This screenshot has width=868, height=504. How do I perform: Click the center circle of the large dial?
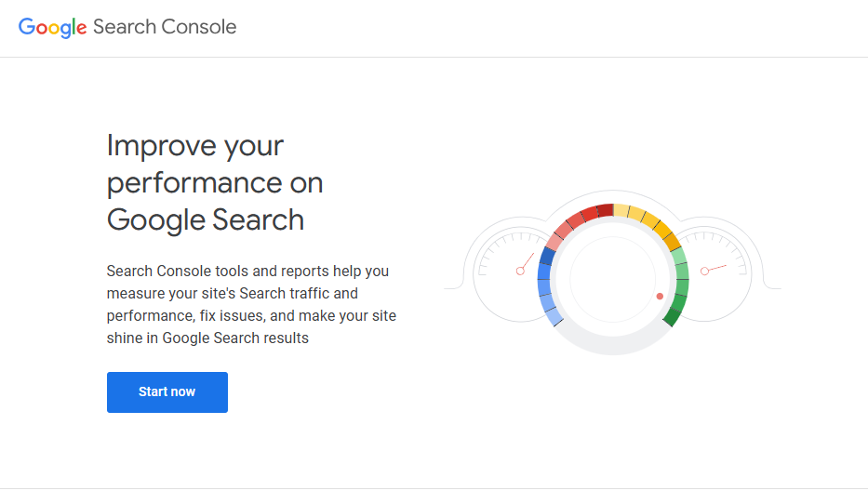(612, 278)
